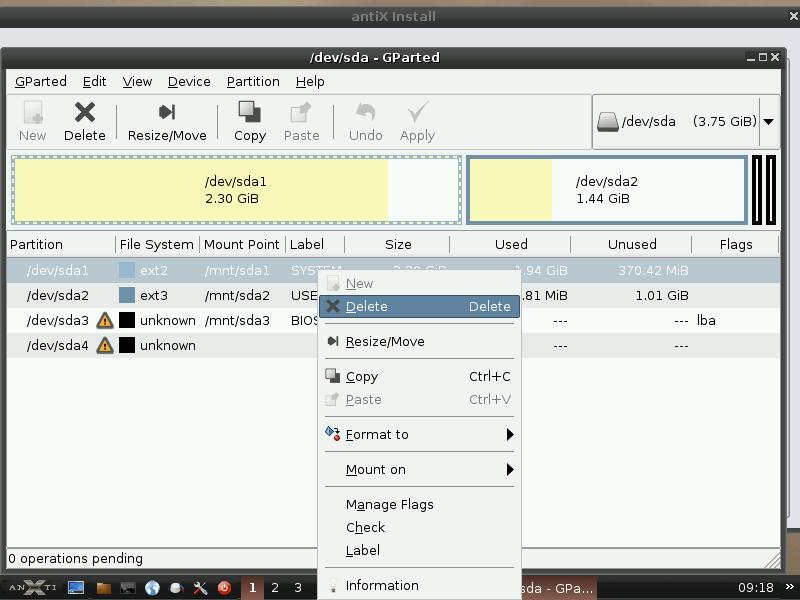This screenshot has height=600, width=800.
Task: Click the New partition toolbar icon
Action: [33, 112]
